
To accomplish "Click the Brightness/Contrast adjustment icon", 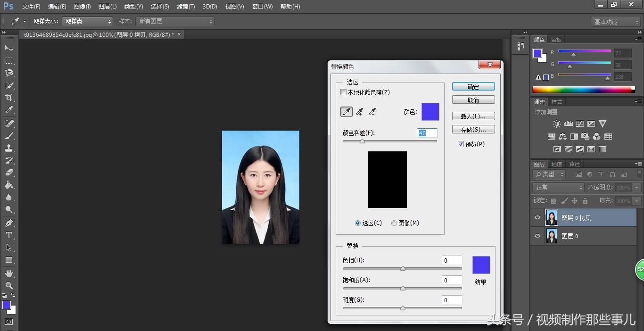I will click(557, 124).
